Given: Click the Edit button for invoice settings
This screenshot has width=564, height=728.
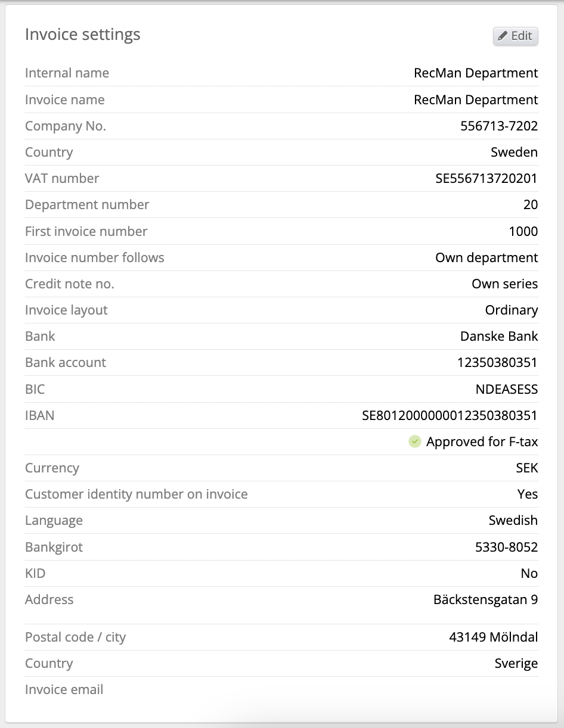Looking at the screenshot, I should click(x=516, y=36).
